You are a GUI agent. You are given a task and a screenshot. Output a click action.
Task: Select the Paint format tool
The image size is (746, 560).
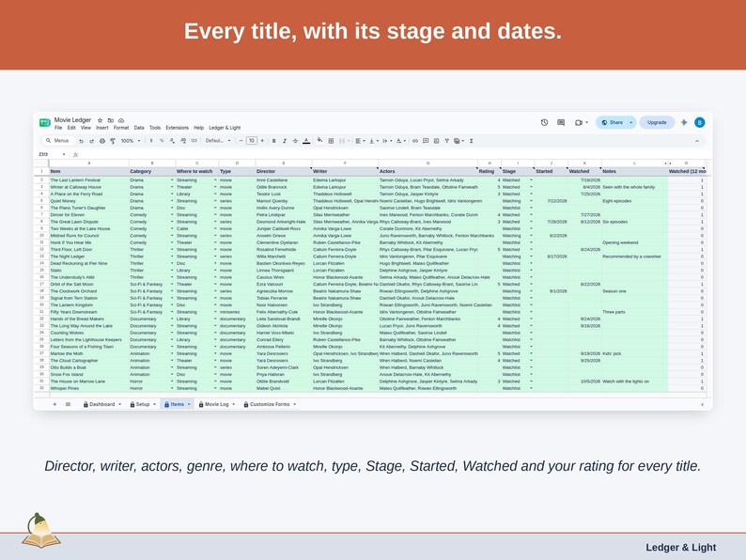click(113, 141)
